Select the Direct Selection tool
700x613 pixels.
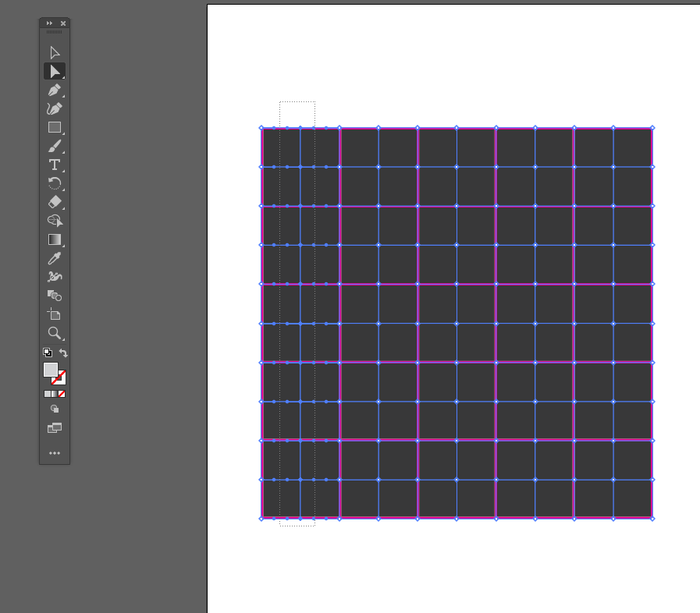pos(55,72)
